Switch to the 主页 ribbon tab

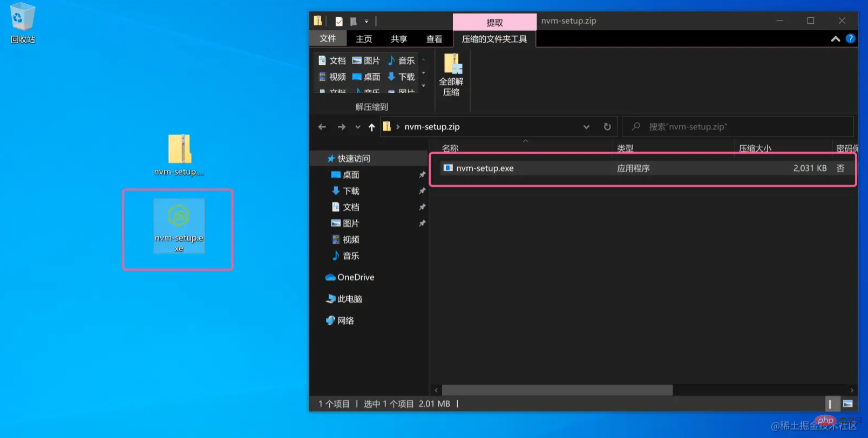coord(364,39)
